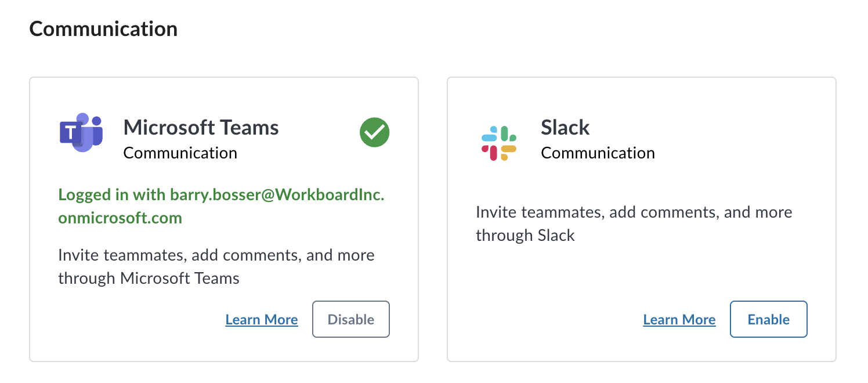Click Communication label under Slack title
The height and width of the screenshot is (383, 868).
tap(598, 153)
